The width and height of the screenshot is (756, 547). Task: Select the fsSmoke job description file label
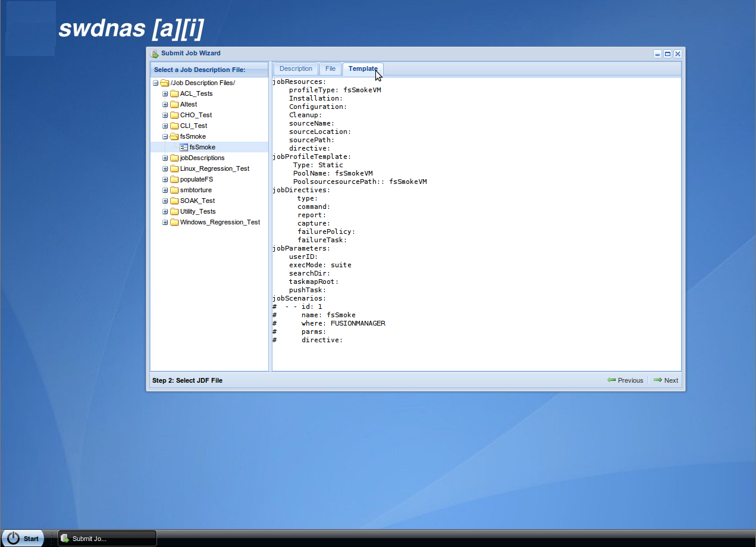(202, 147)
